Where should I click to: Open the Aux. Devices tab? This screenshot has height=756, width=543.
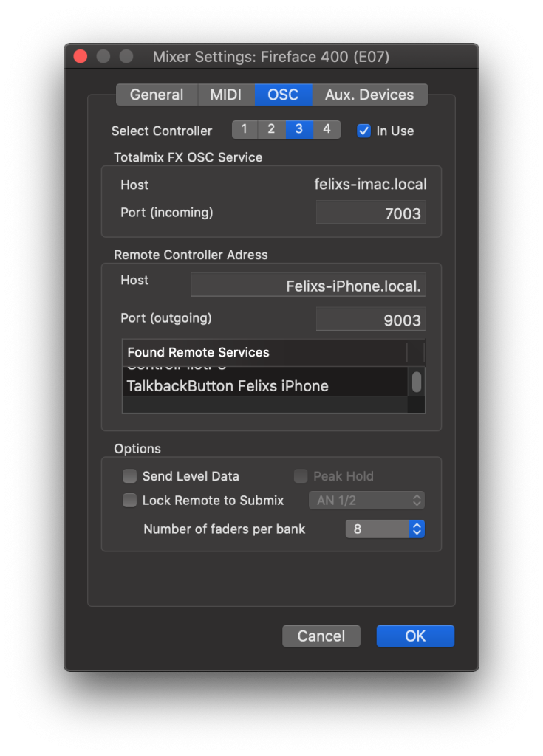point(369,94)
